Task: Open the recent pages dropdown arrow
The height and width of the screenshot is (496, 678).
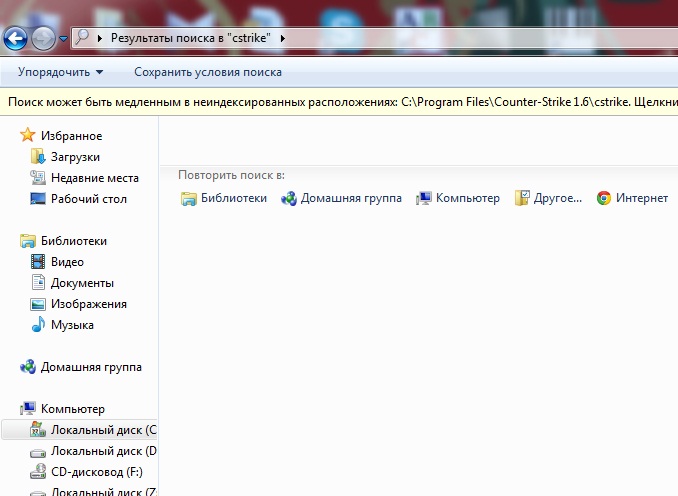Action: click(64, 39)
